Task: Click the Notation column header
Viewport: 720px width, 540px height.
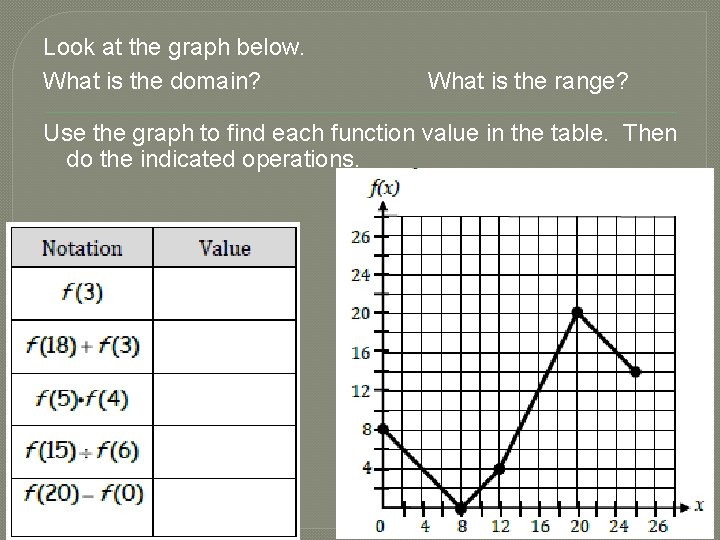Action: [x=82, y=248]
